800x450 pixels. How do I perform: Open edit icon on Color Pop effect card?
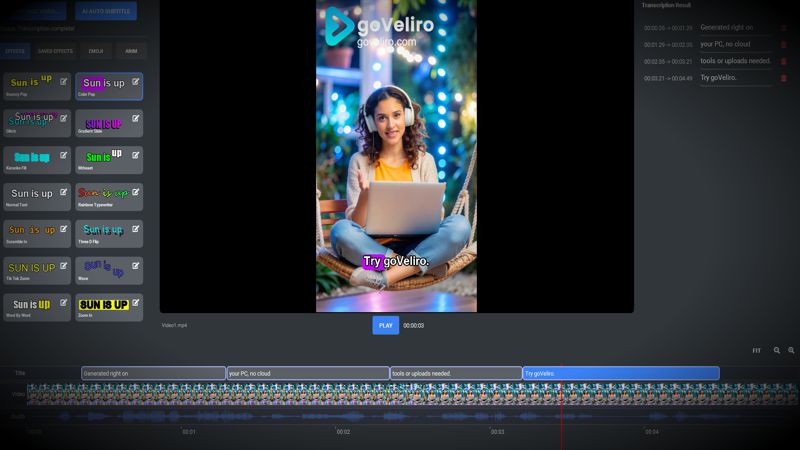point(135,82)
